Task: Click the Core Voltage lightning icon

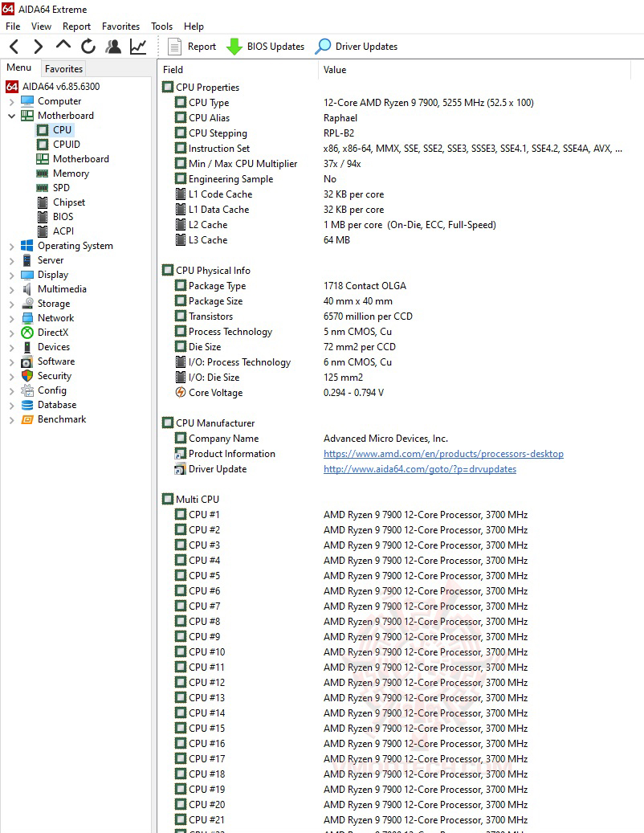Action: tap(181, 393)
